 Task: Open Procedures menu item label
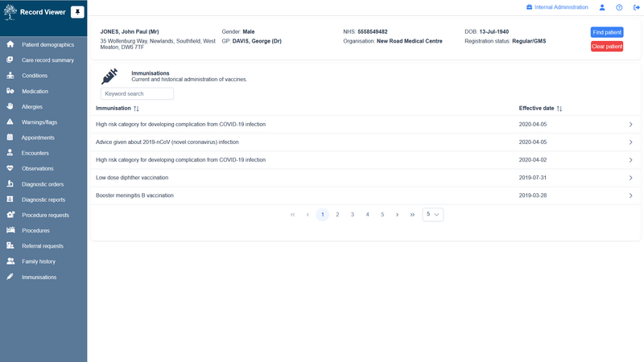[x=35, y=231]
